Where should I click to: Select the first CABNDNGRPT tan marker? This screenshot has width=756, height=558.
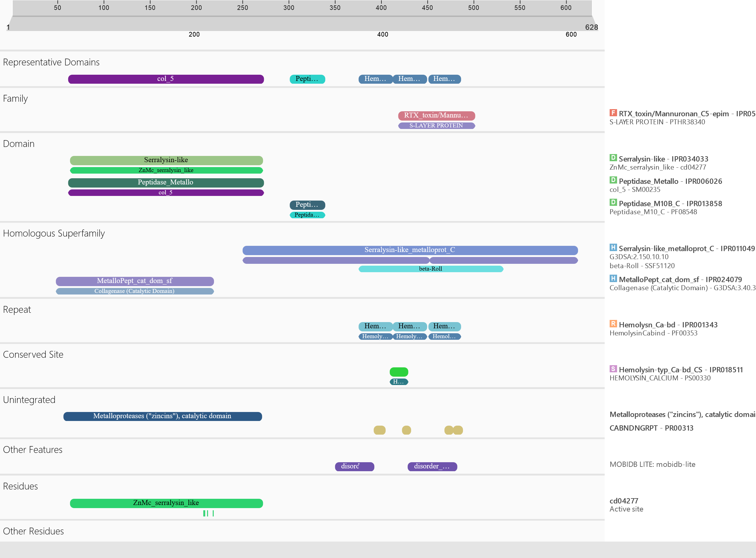pyautogui.click(x=379, y=430)
